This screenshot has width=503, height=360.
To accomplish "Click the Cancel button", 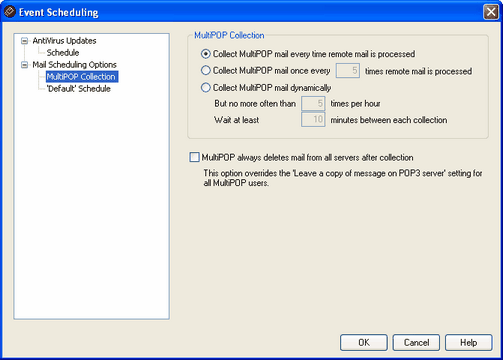I will [x=416, y=343].
